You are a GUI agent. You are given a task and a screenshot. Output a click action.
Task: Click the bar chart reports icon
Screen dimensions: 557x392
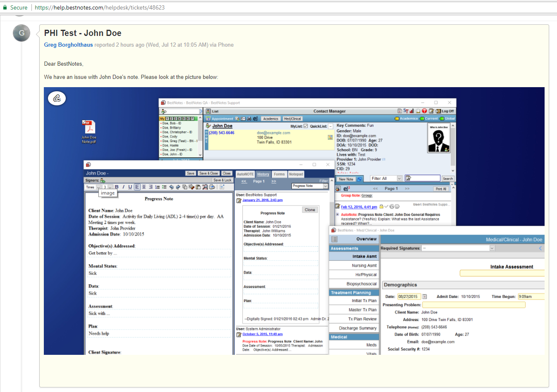coord(411,111)
